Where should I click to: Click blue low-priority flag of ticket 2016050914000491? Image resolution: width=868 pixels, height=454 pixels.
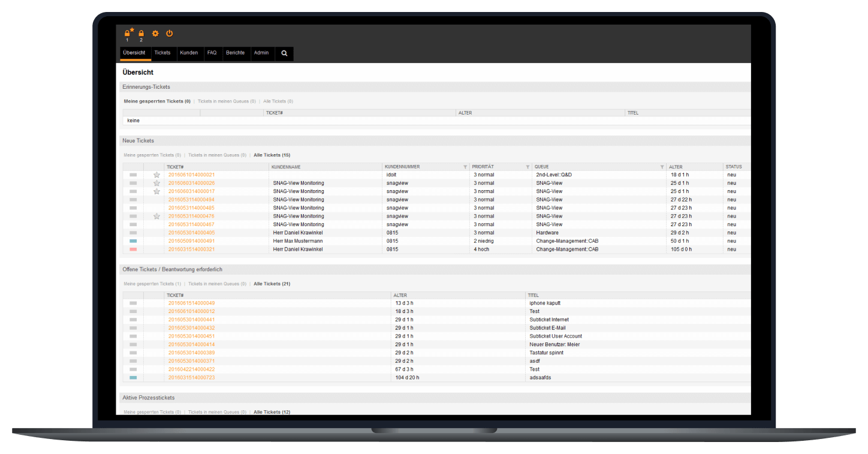pyautogui.click(x=133, y=241)
